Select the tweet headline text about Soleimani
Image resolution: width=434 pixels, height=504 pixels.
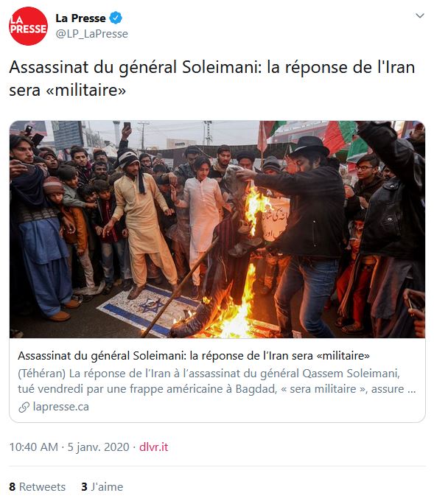212,78
